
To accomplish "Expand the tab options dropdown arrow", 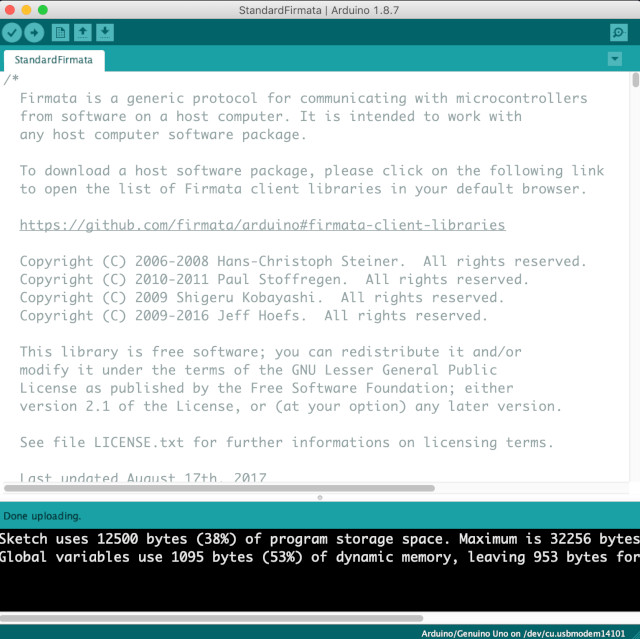I will coord(615,59).
